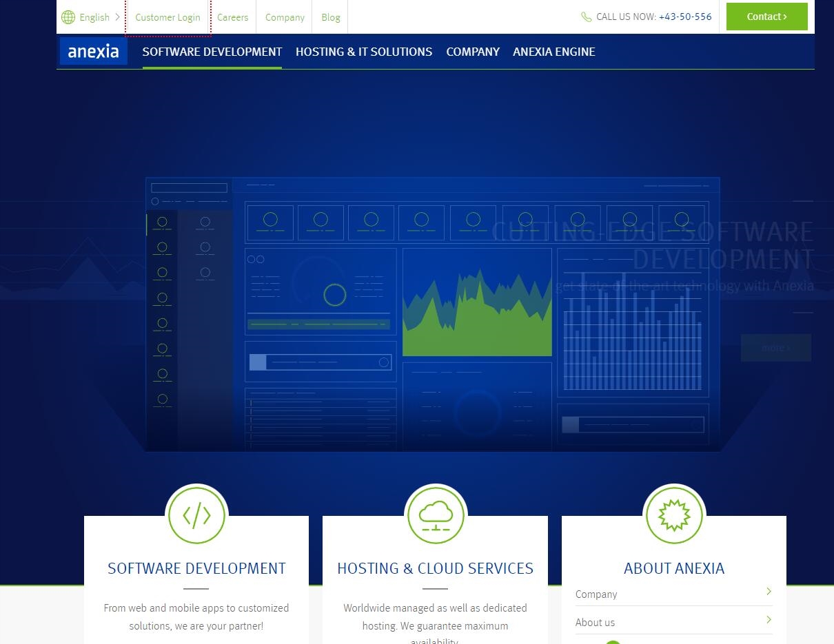The height and width of the screenshot is (644, 834).
Task: Click "From web and mobile apps" description
Action: (x=196, y=617)
